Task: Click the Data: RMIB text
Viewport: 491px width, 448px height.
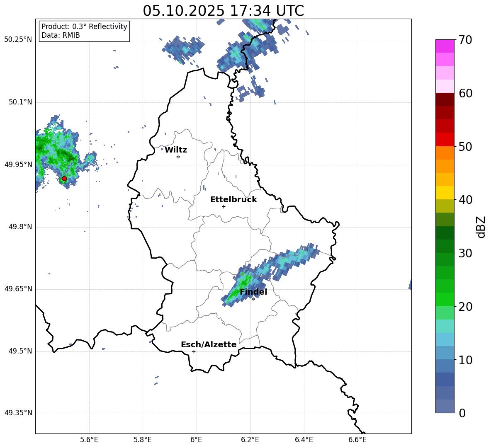Action: pos(61,35)
